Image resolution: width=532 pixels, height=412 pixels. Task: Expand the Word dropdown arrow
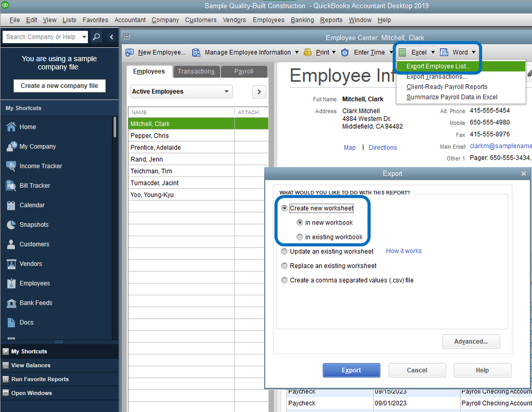[473, 52]
